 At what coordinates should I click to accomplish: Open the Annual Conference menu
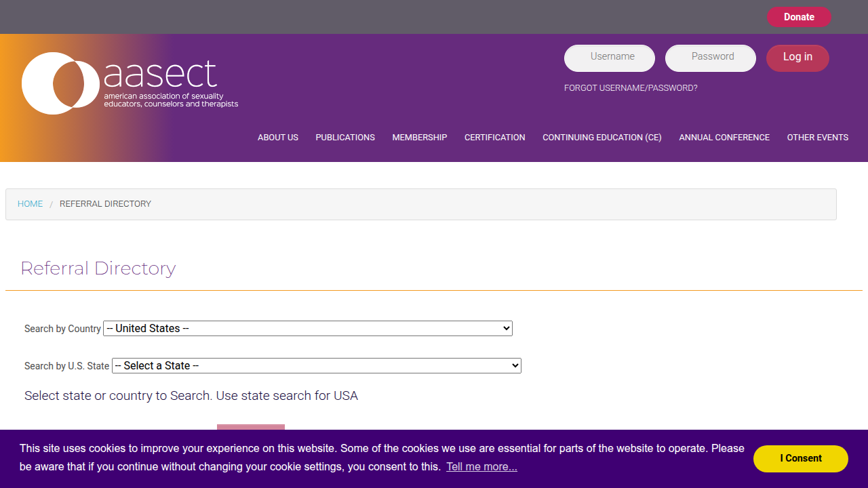click(x=724, y=138)
